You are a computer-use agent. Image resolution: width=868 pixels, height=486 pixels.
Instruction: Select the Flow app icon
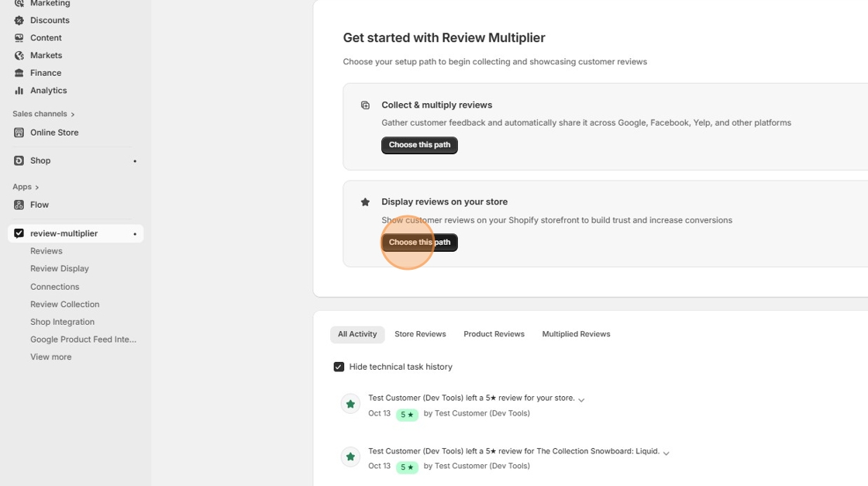pos(18,204)
